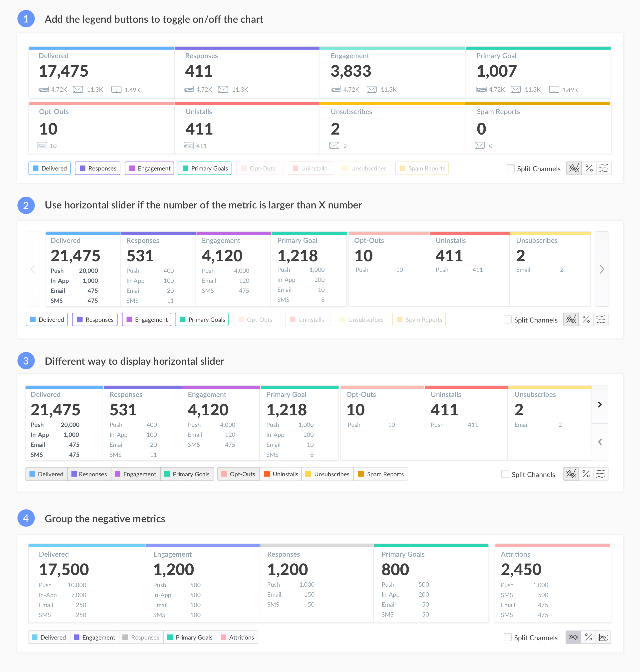
Task: Select stacked lines icon in section 1
Action: pyautogui.click(x=604, y=168)
